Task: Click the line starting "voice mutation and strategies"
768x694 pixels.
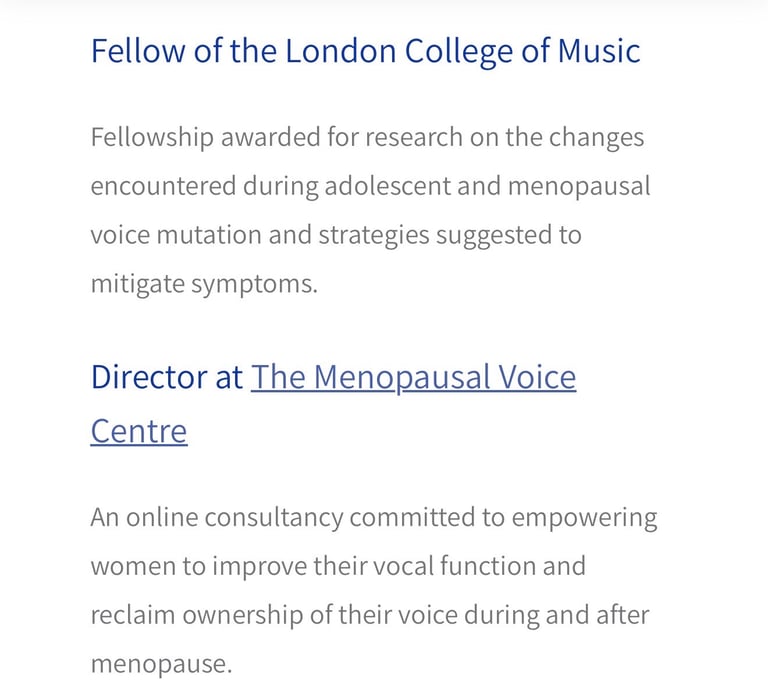Action: (335, 235)
